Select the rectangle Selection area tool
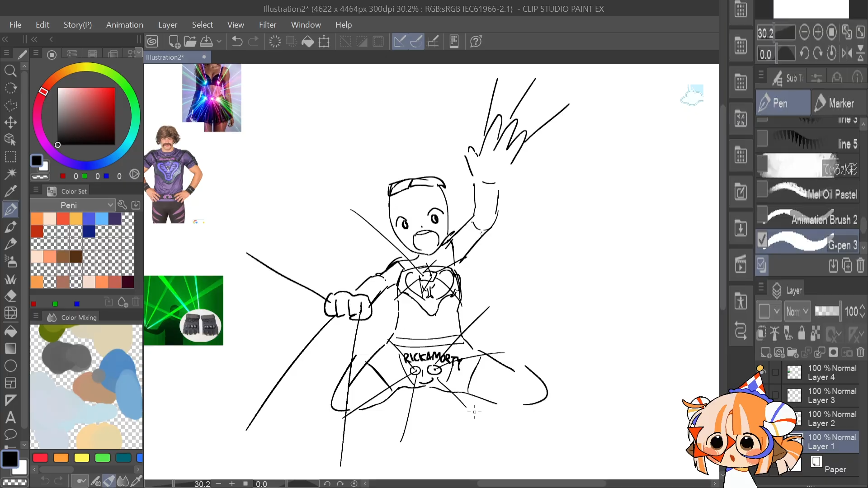Viewport: 868px width, 488px height. 10,157
